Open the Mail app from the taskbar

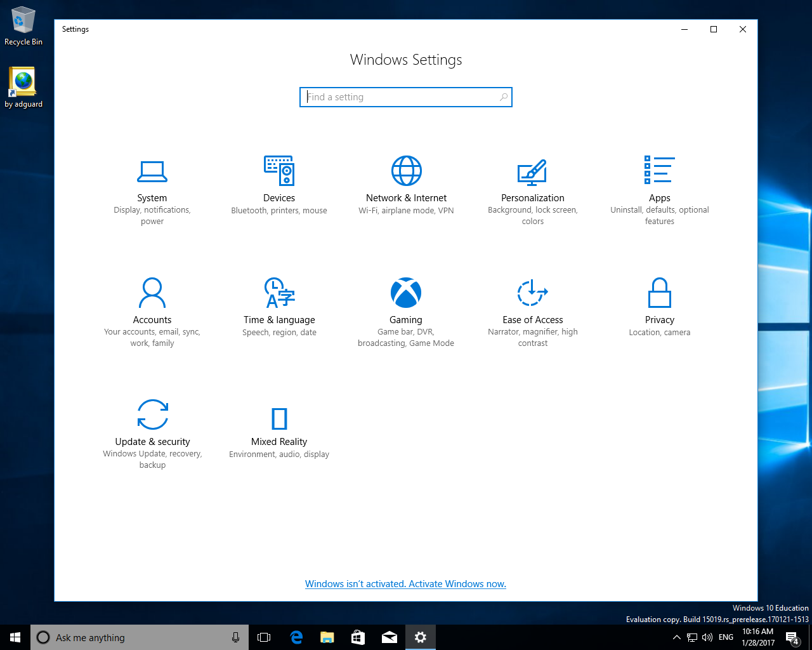[390, 637]
